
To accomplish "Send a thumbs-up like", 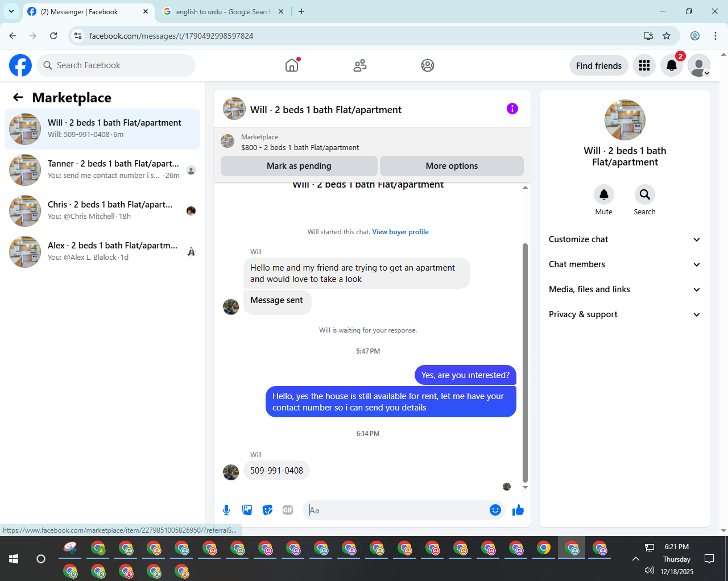I will [518, 510].
